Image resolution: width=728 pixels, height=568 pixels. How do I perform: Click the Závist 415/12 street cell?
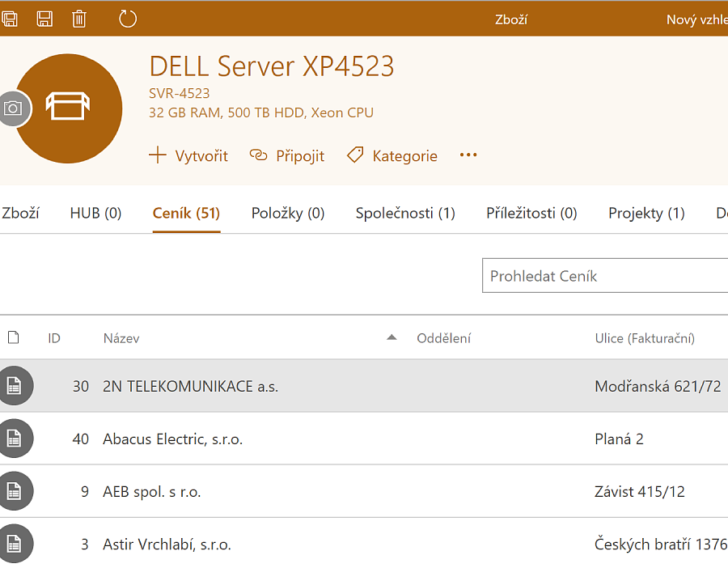pyautogui.click(x=640, y=491)
